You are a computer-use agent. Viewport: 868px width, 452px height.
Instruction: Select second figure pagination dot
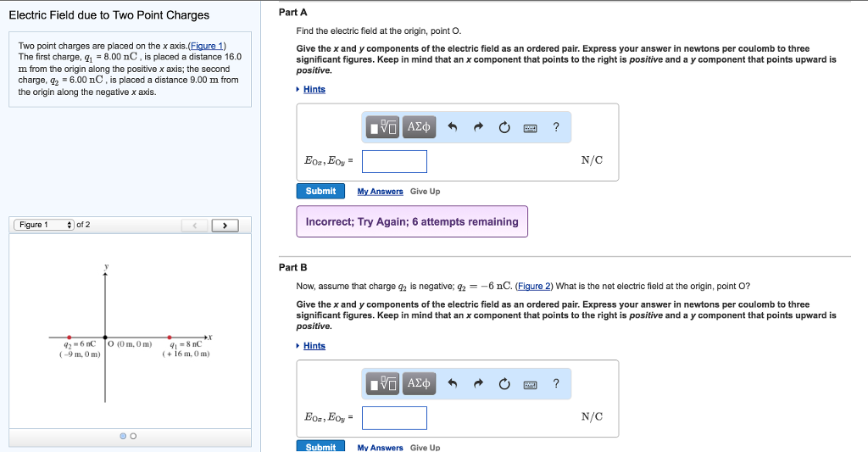click(x=133, y=437)
